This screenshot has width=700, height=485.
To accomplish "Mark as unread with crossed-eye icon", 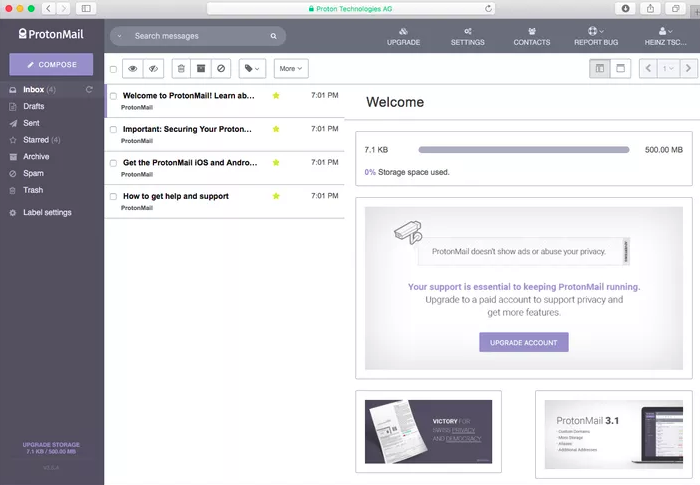I will [153, 69].
